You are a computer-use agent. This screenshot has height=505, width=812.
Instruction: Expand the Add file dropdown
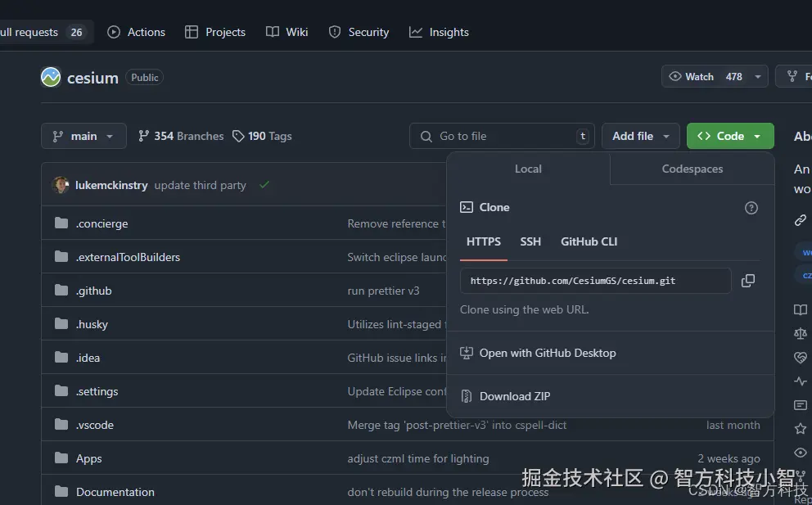coord(641,136)
